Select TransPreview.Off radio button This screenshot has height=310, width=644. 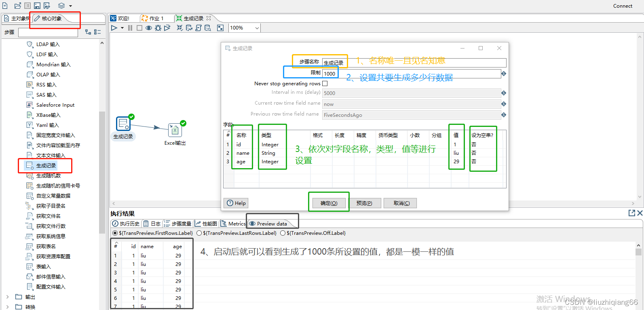click(x=283, y=233)
